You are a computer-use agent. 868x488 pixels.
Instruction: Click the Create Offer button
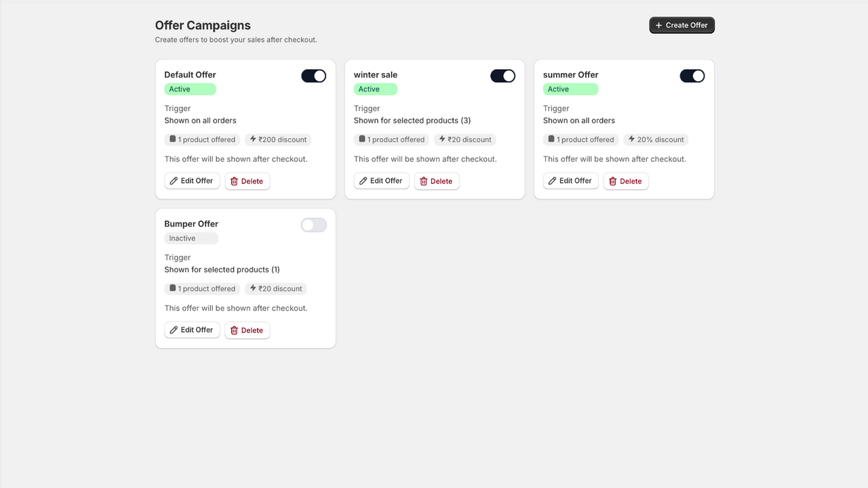pyautogui.click(x=682, y=25)
